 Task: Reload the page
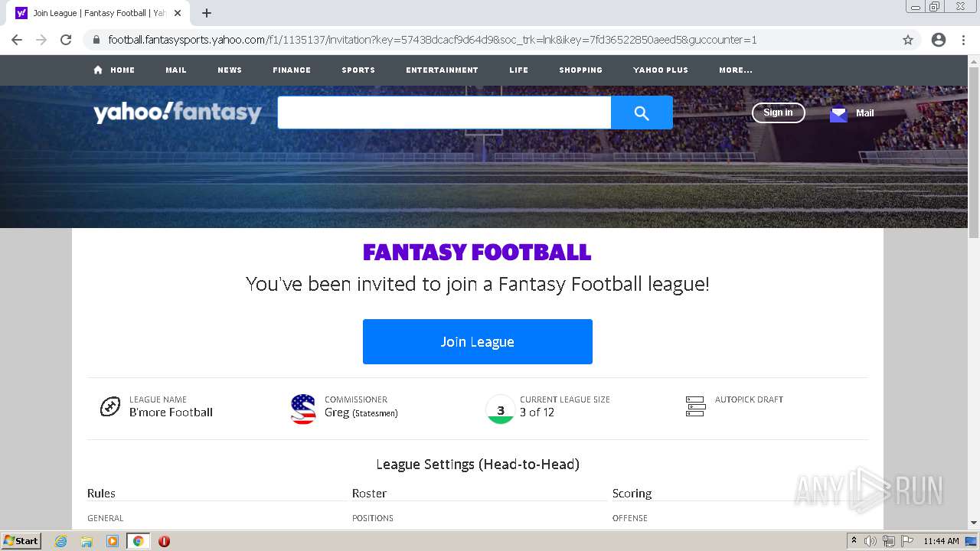tap(66, 40)
